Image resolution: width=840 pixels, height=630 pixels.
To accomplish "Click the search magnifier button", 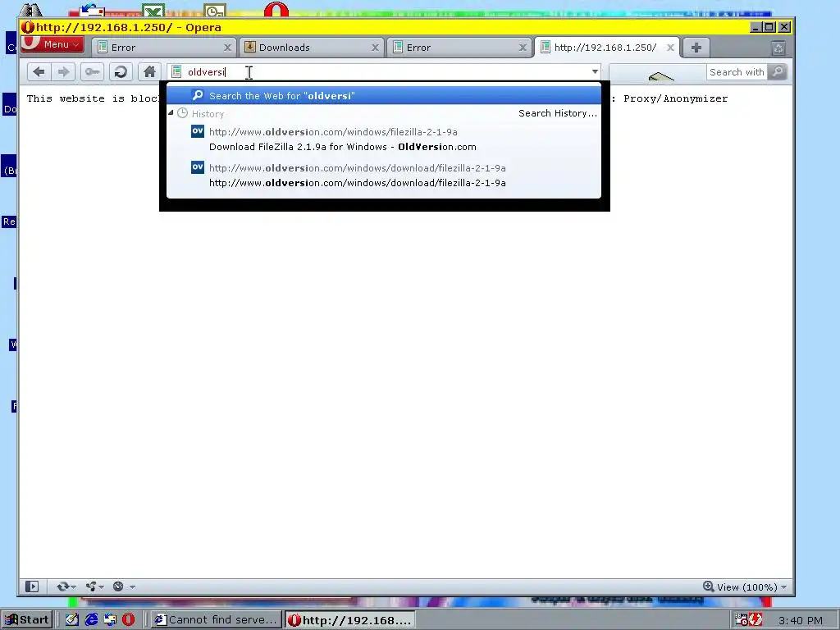I will click(x=778, y=72).
